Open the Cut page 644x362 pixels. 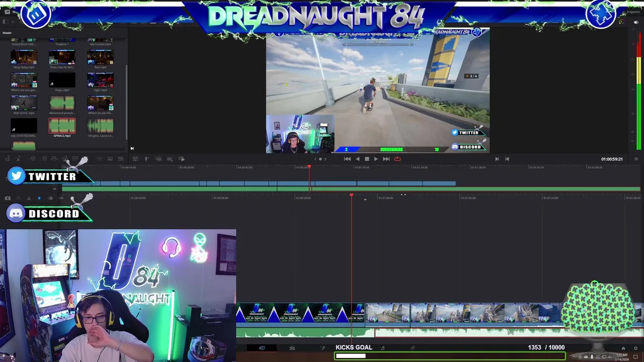click(x=262, y=347)
